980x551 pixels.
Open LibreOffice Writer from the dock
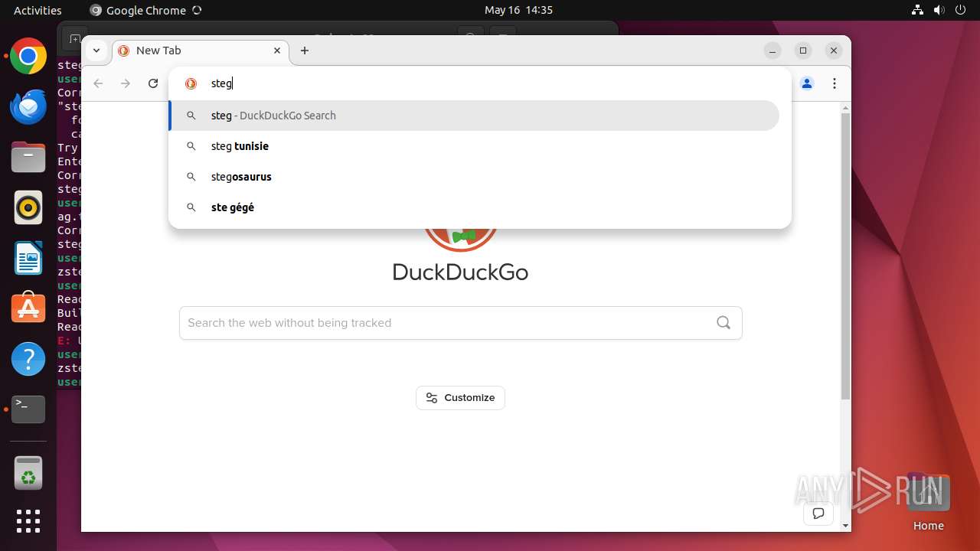[x=28, y=258]
